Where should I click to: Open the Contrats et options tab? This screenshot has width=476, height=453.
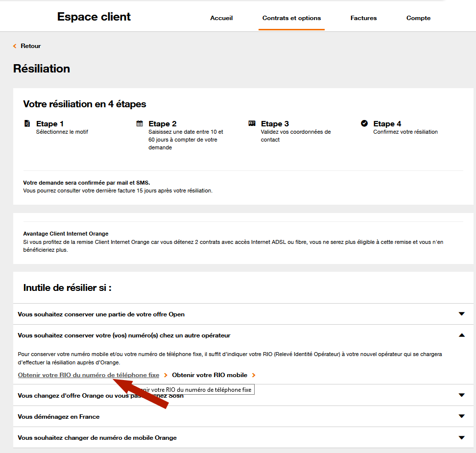291,18
